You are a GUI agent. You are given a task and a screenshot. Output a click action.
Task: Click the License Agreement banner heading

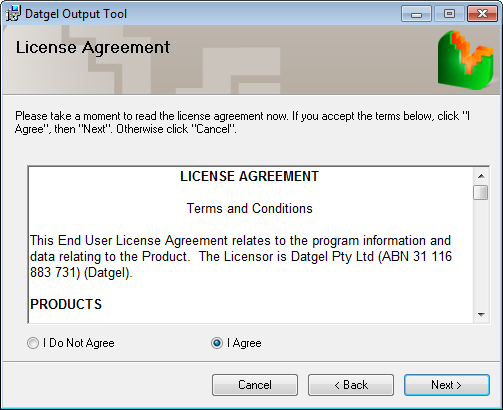[93, 47]
